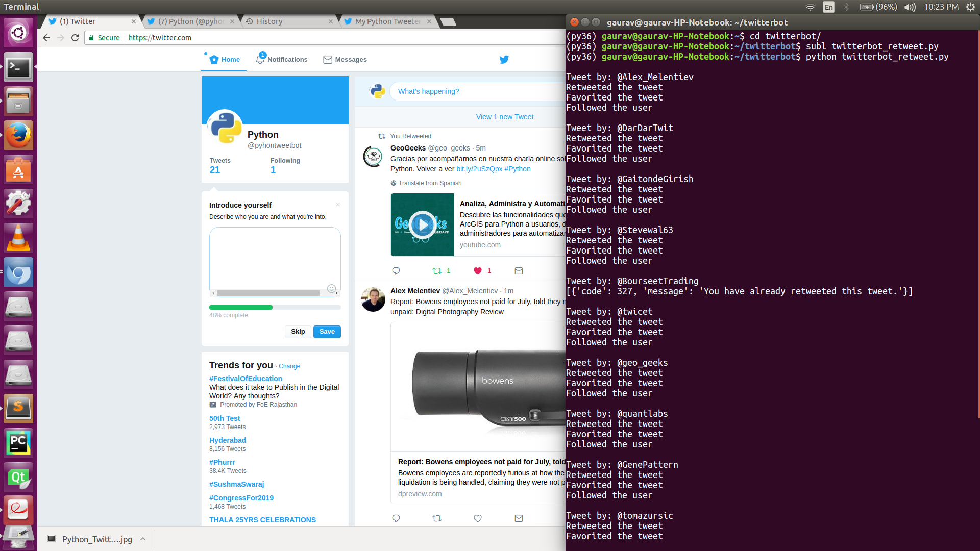Open sound volume indicator
Image resolution: width=980 pixels, height=551 pixels.
tap(910, 7)
